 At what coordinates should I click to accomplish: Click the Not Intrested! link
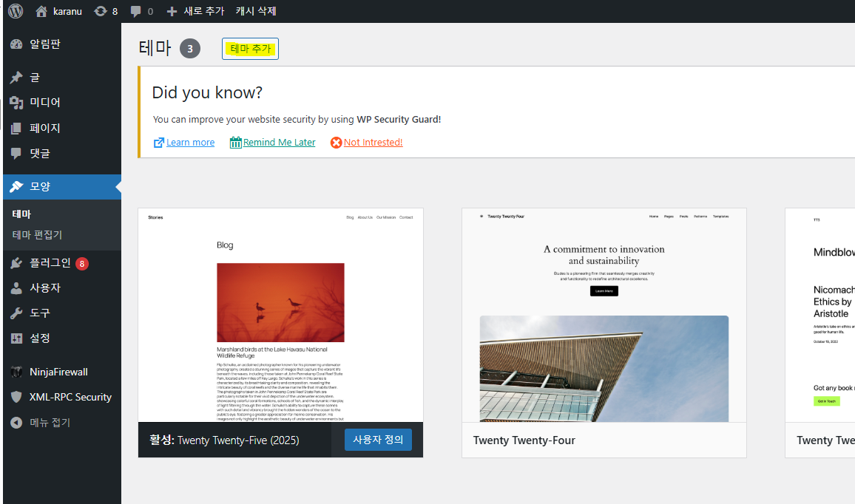click(373, 142)
